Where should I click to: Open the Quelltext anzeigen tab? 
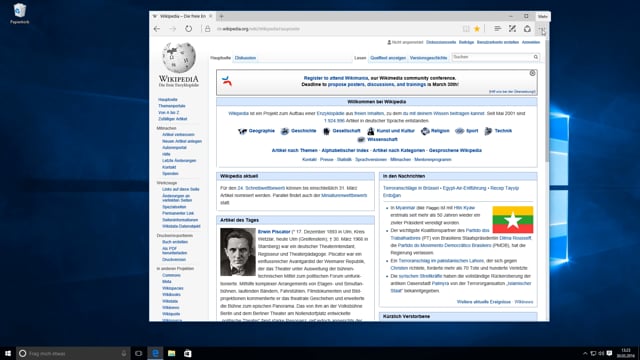click(388, 58)
